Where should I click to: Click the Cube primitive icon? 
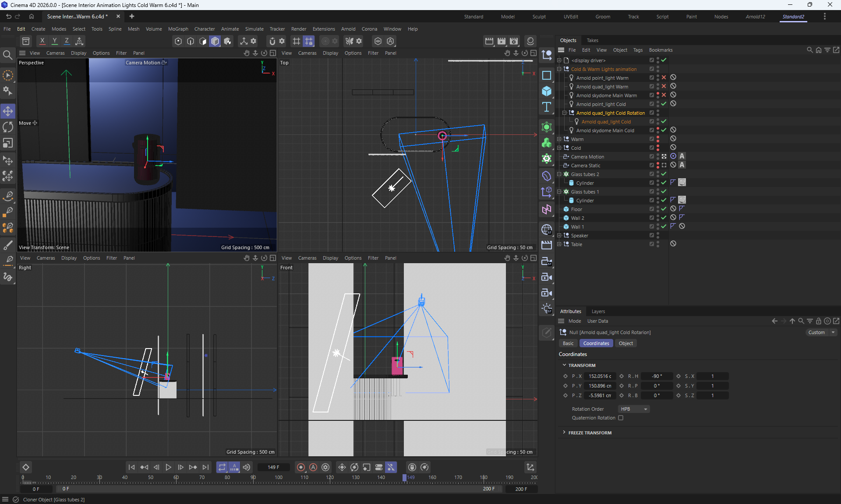(546, 91)
